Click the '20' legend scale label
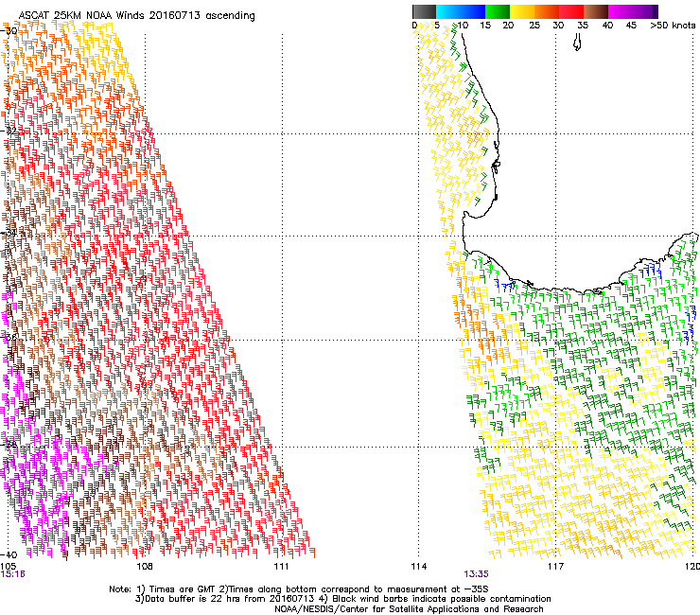 pyautogui.click(x=508, y=26)
